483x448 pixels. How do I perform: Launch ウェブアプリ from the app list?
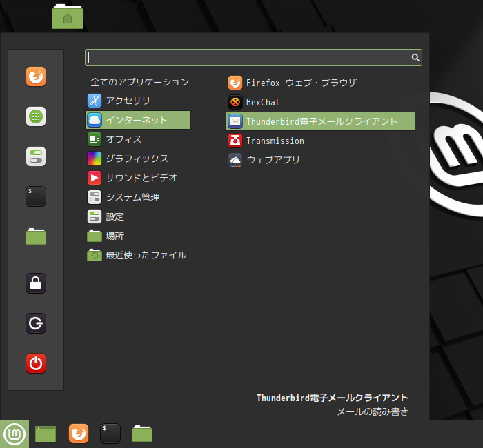click(x=320, y=160)
